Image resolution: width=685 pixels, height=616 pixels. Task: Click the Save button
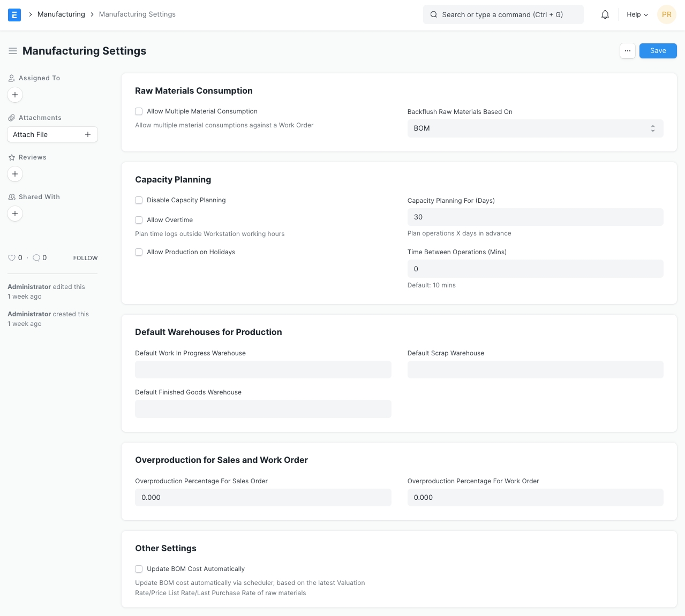pyautogui.click(x=658, y=51)
